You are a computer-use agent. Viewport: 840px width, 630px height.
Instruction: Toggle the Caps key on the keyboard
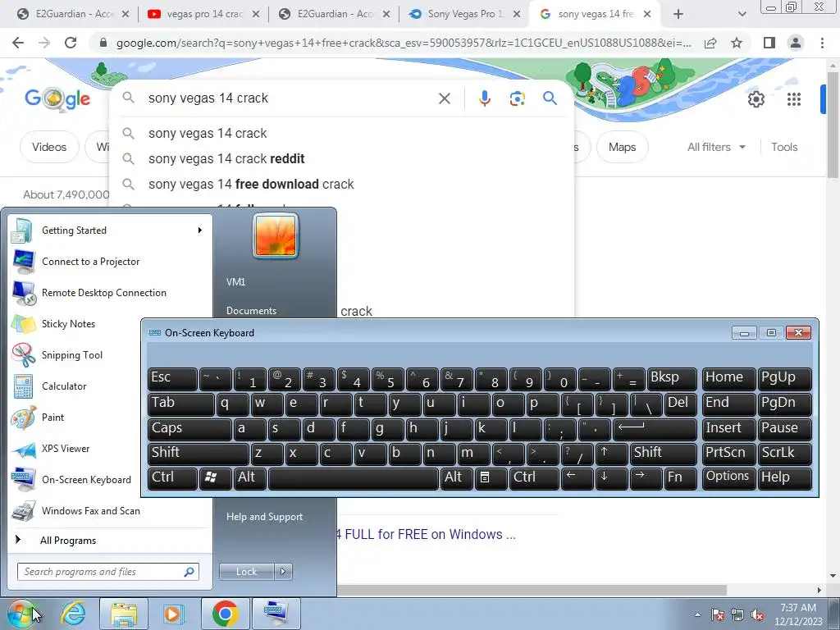[189, 429]
